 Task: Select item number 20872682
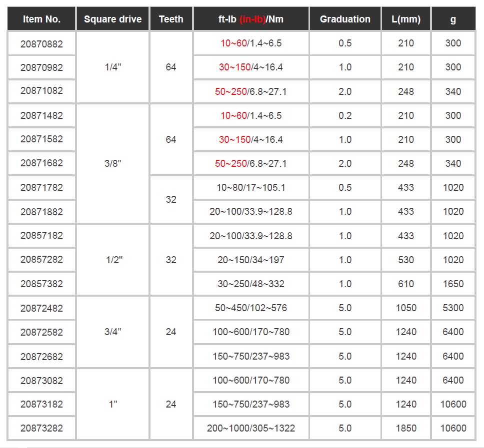click(41, 356)
